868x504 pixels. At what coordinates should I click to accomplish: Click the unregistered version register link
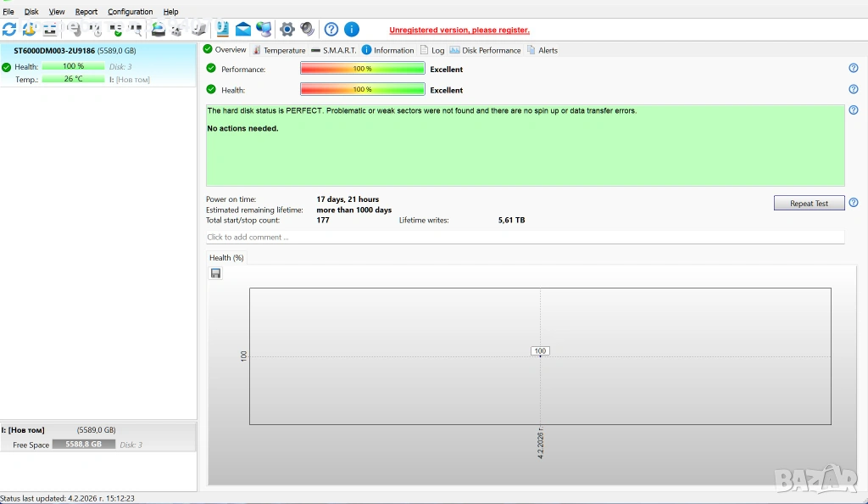(x=459, y=30)
